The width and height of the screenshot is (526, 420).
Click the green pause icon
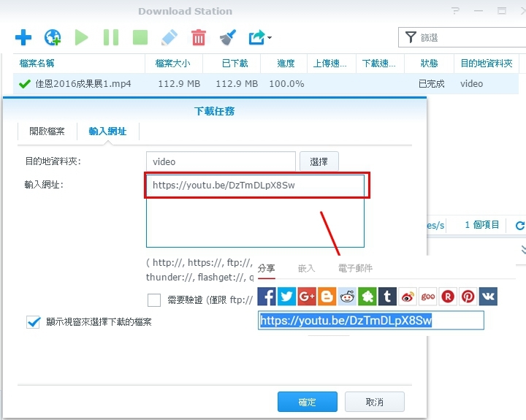[x=111, y=37]
